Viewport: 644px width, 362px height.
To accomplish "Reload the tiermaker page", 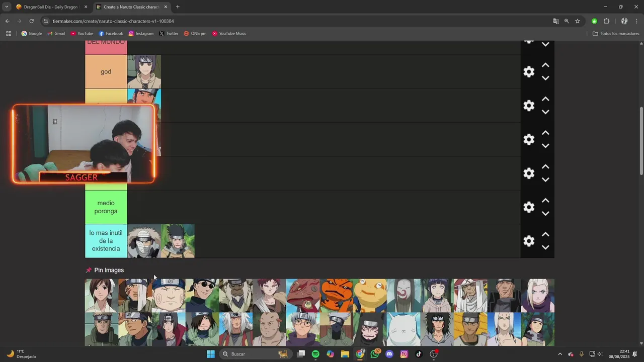I will (31, 21).
